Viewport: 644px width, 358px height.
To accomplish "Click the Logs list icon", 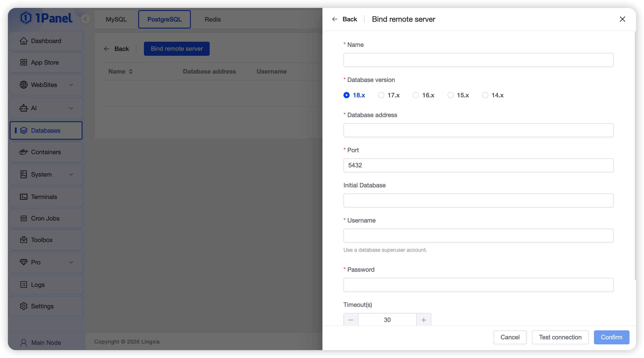I will [23, 285].
